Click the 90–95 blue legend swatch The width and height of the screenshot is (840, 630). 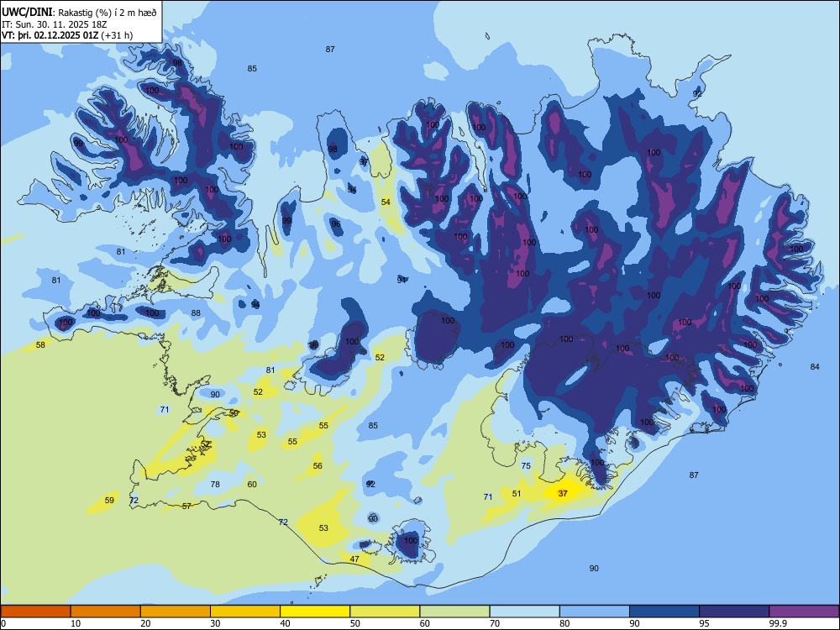664,612
